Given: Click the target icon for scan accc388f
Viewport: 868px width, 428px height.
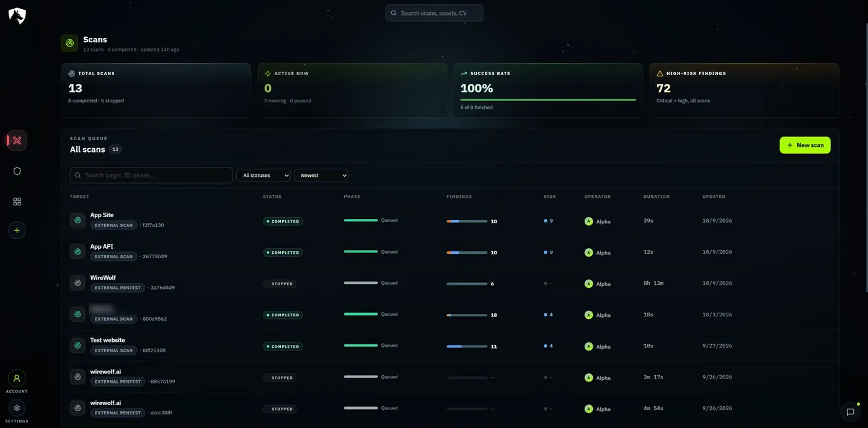Looking at the screenshot, I should coord(77,408).
